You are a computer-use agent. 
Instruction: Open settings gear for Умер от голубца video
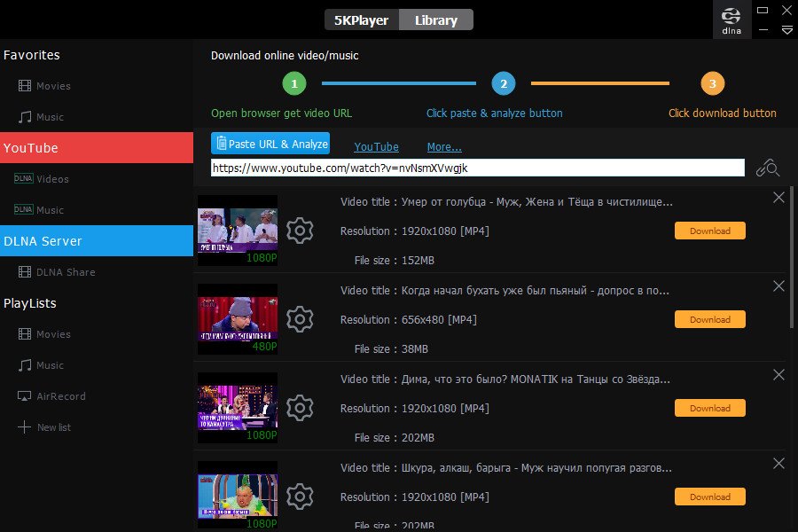pos(300,231)
